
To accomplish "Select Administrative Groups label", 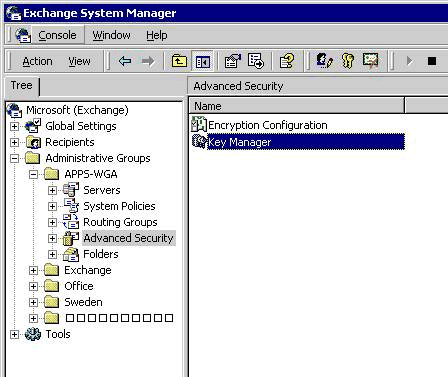I will [98, 158].
